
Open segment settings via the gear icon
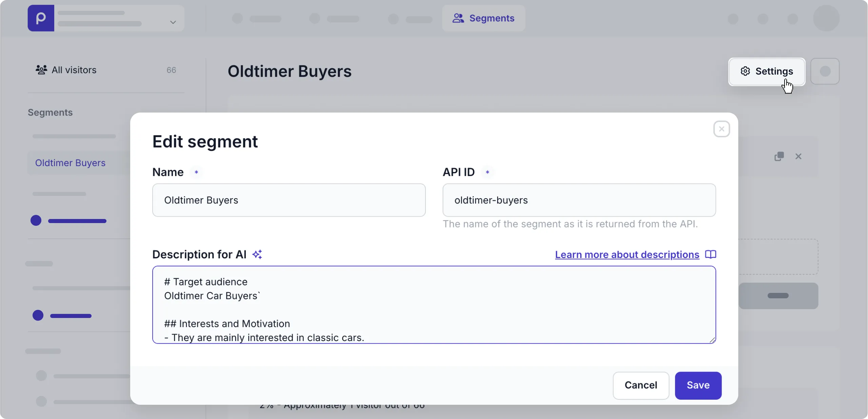[x=745, y=71]
